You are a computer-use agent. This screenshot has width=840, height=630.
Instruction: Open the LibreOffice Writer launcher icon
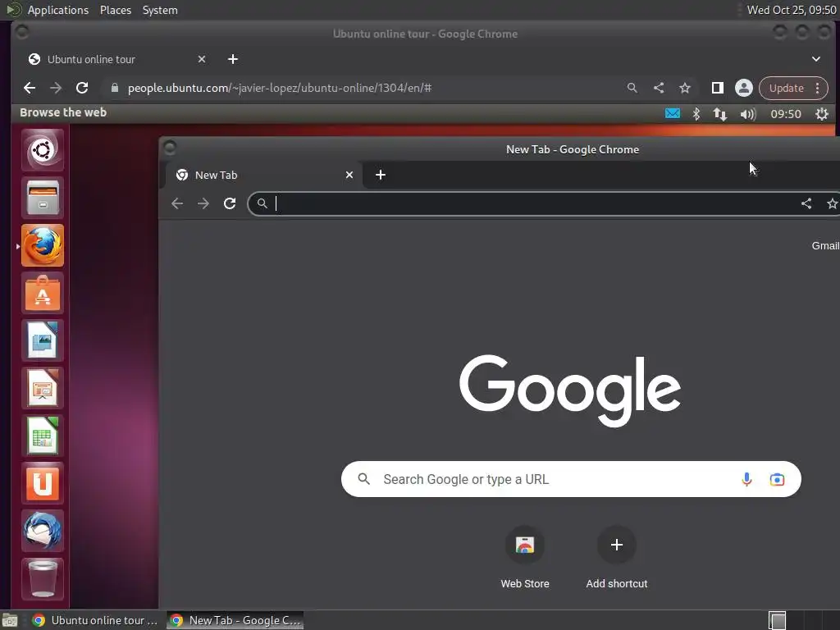(x=43, y=340)
